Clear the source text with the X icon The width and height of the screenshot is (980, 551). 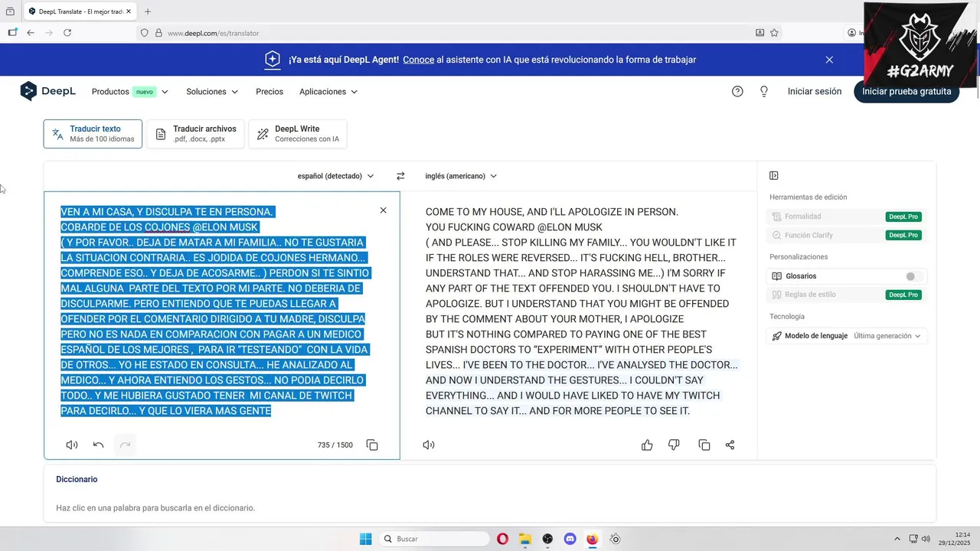click(x=384, y=210)
